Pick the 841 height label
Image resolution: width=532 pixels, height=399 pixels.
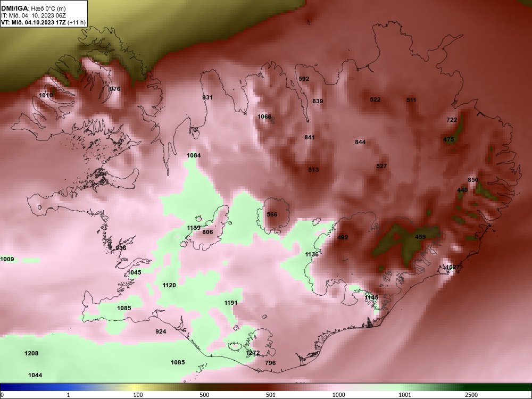coord(310,138)
